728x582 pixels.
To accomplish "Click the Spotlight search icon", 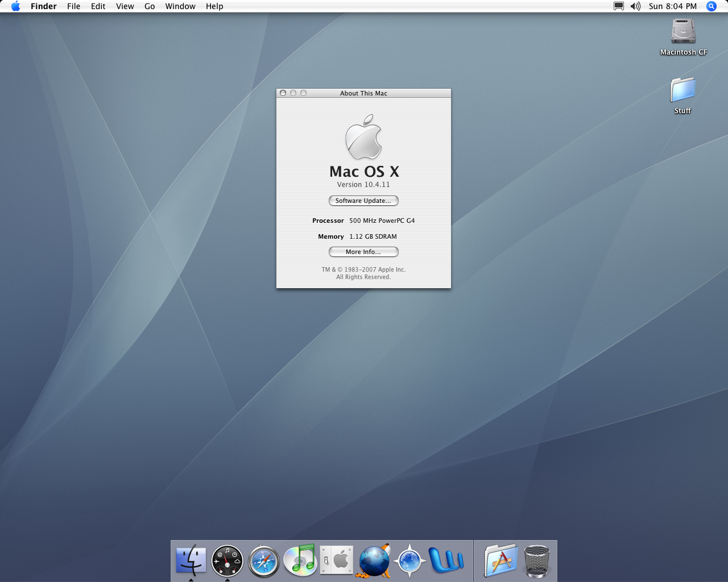I will [x=711, y=6].
